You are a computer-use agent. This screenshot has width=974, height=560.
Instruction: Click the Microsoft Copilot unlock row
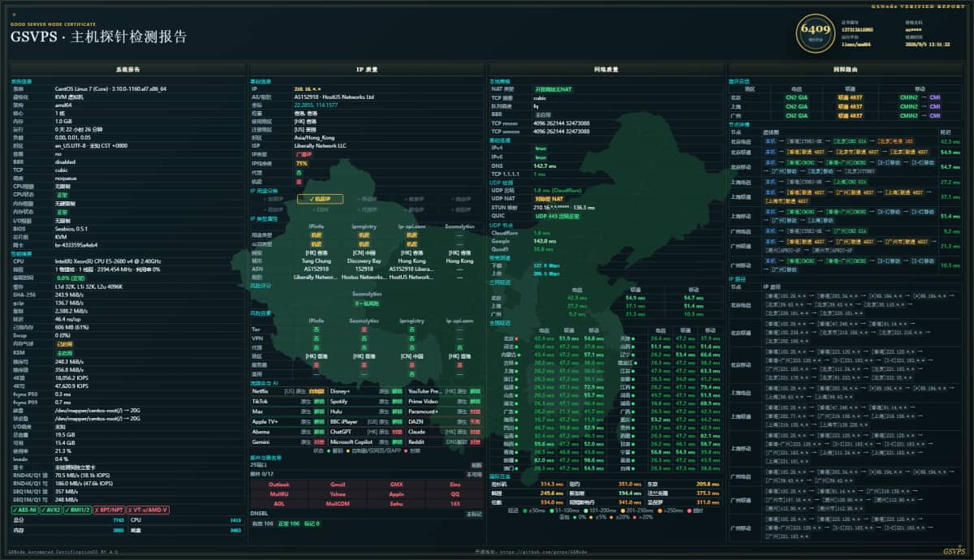pyautogui.click(x=366, y=442)
